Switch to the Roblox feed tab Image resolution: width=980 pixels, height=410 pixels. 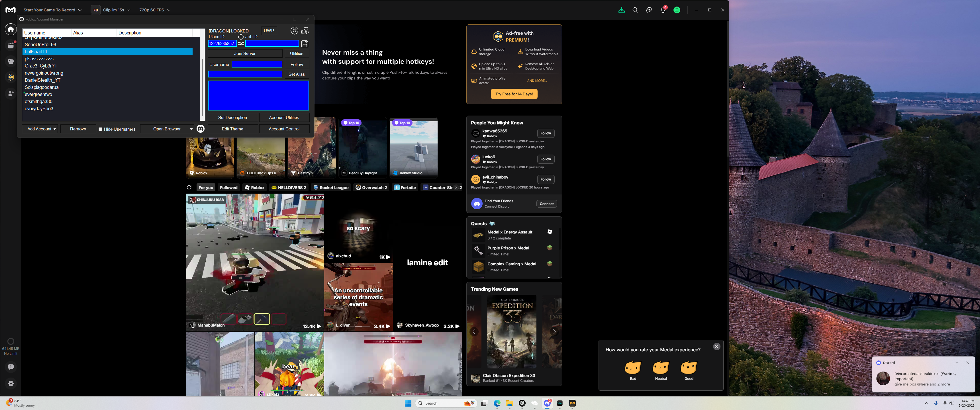point(254,188)
